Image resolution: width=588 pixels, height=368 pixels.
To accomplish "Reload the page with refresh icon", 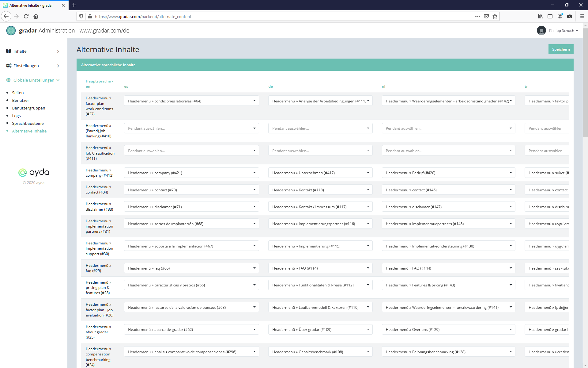I will (26, 16).
